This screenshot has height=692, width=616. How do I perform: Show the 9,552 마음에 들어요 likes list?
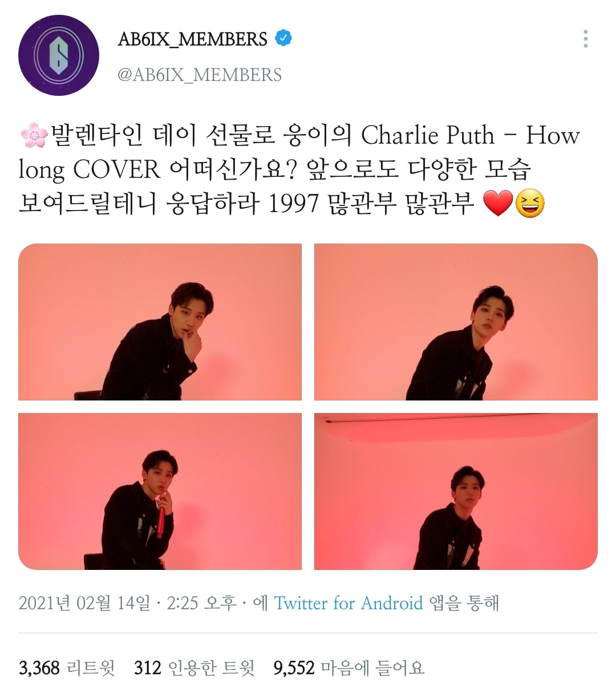pyautogui.click(x=349, y=667)
